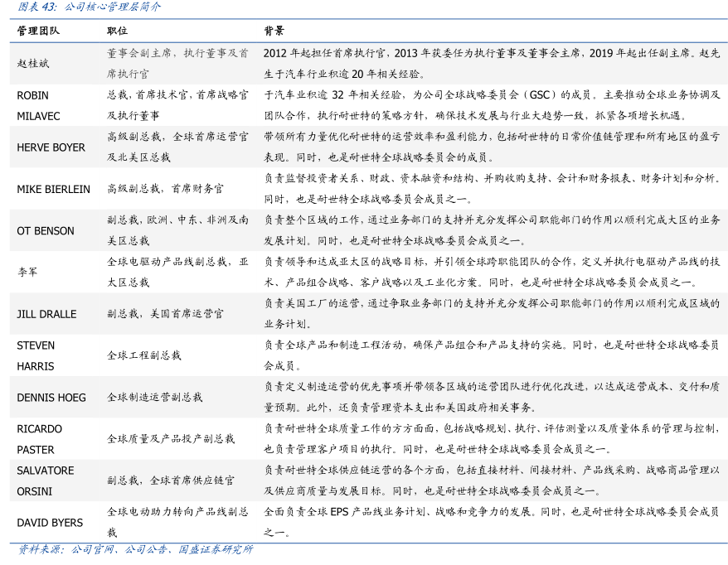Screen dimensions: 728x565
Task: Click background text 负责美国工厂的运营
Action: click(x=492, y=314)
